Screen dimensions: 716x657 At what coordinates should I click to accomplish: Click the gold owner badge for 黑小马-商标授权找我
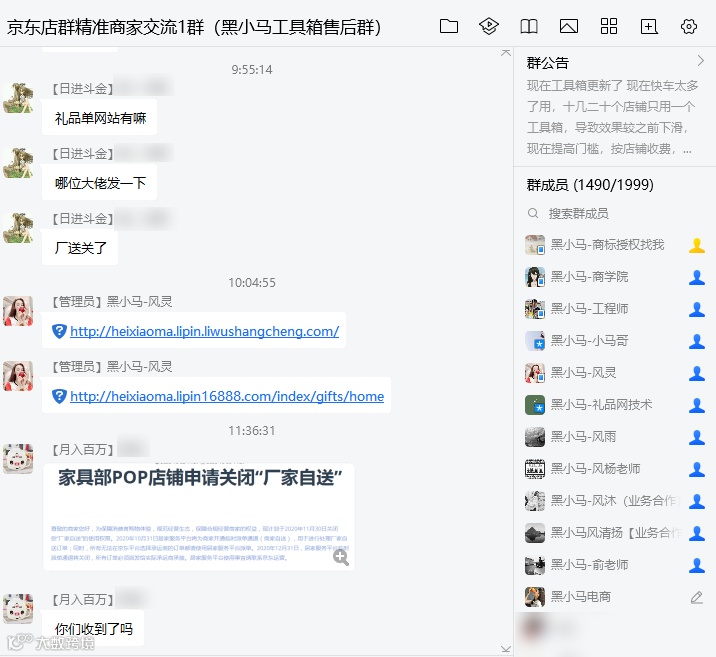click(x=696, y=246)
